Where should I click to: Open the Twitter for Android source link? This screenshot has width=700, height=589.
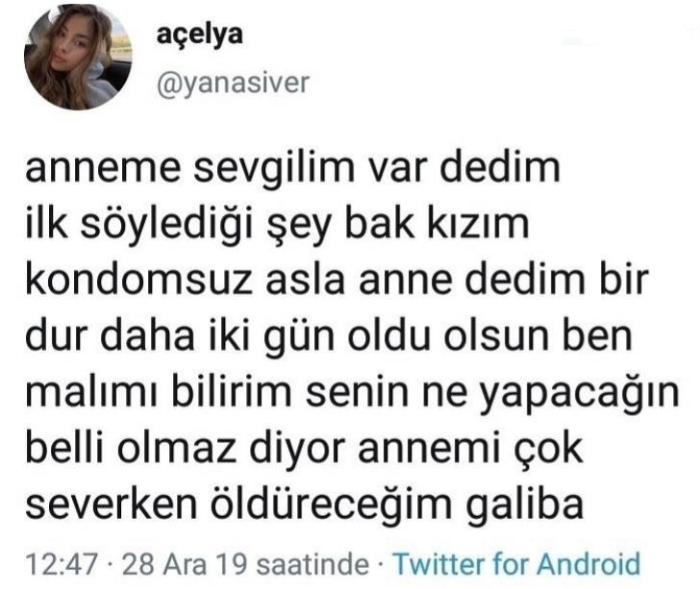516,564
